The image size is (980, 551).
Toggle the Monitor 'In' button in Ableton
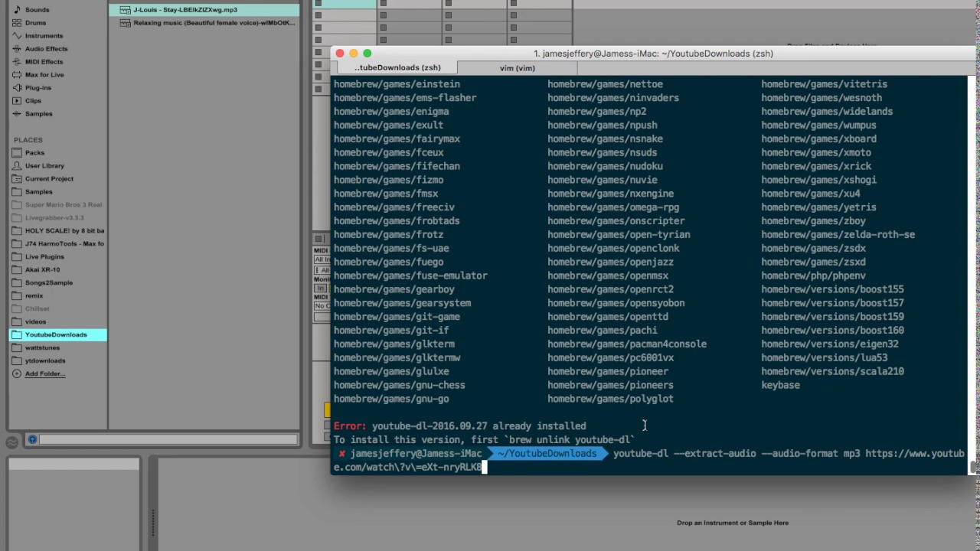point(322,289)
